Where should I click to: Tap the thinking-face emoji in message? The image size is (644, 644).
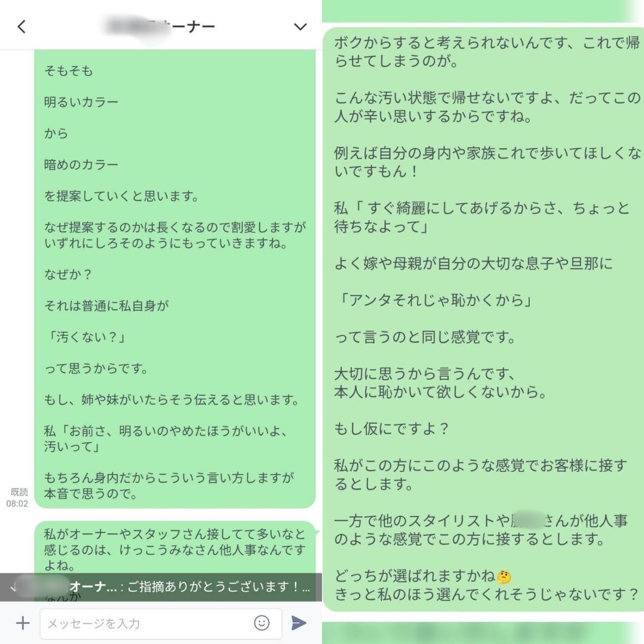pyautogui.click(x=504, y=577)
